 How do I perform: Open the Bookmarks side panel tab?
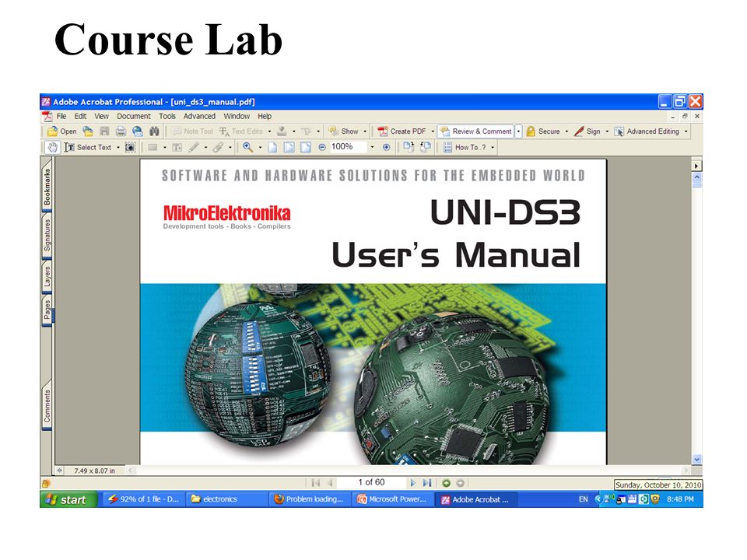(x=47, y=187)
